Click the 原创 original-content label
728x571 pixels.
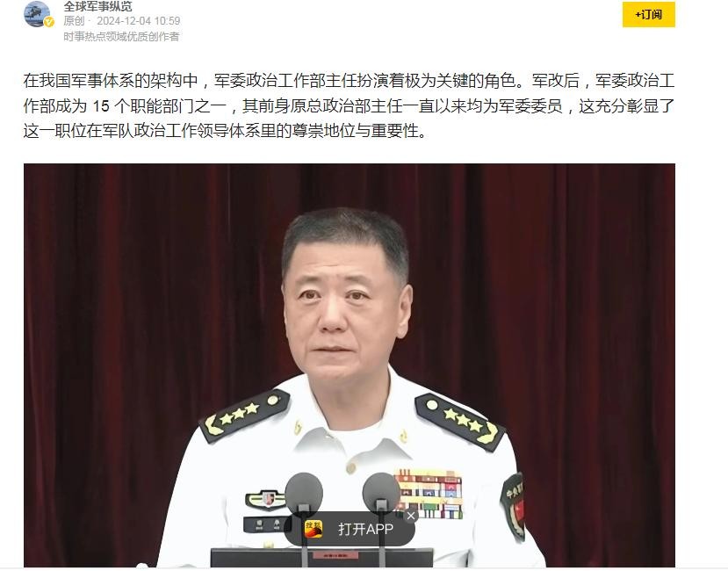[x=74, y=21]
